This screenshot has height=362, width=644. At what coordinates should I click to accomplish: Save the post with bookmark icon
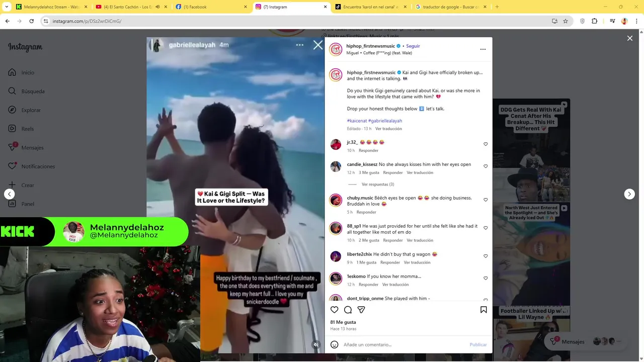tap(484, 310)
